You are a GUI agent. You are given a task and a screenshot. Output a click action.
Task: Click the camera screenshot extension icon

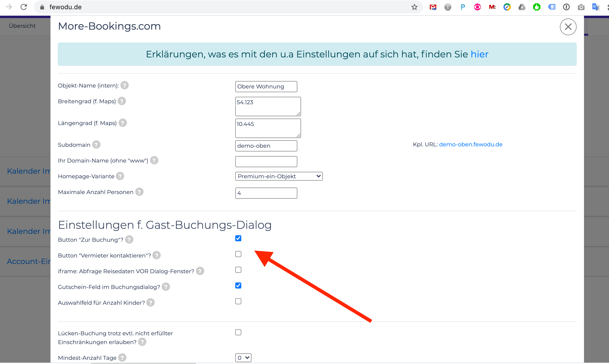tap(581, 7)
